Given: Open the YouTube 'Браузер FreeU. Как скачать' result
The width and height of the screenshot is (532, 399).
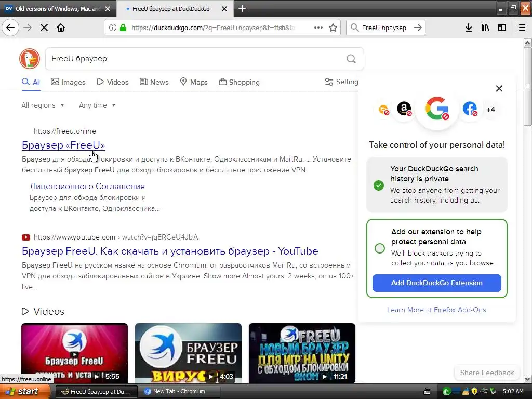Looking at the screenshot, I should click(x=170, y=251).
